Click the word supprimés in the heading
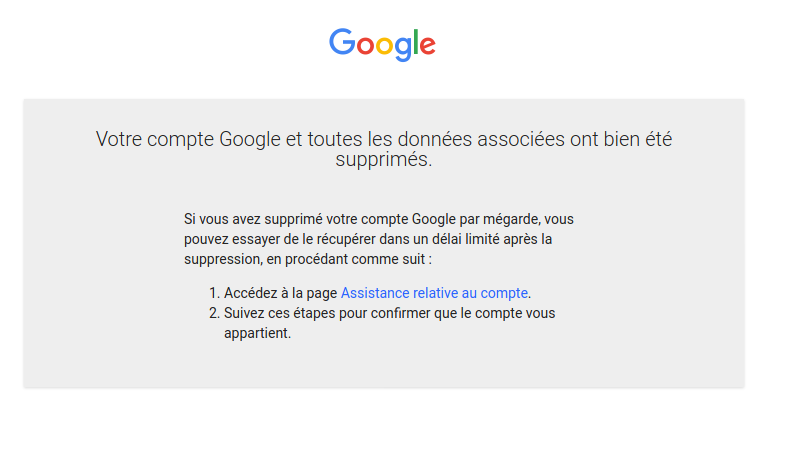 click(383, 160)
